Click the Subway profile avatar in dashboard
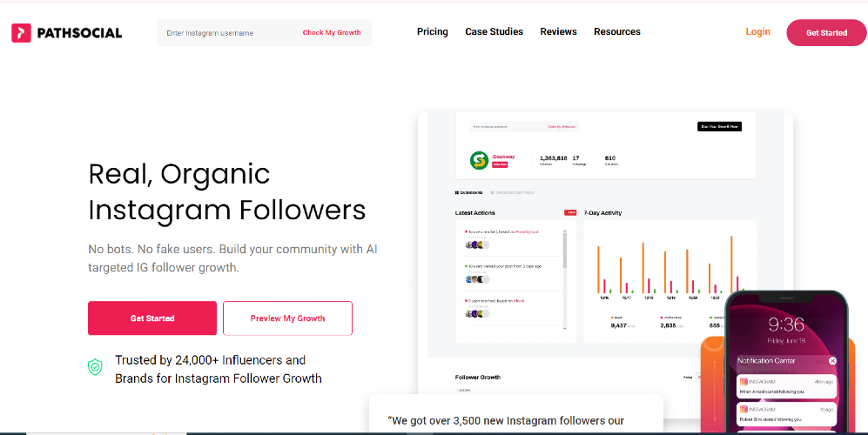The image size is (868, 435). tap(479, 160)
